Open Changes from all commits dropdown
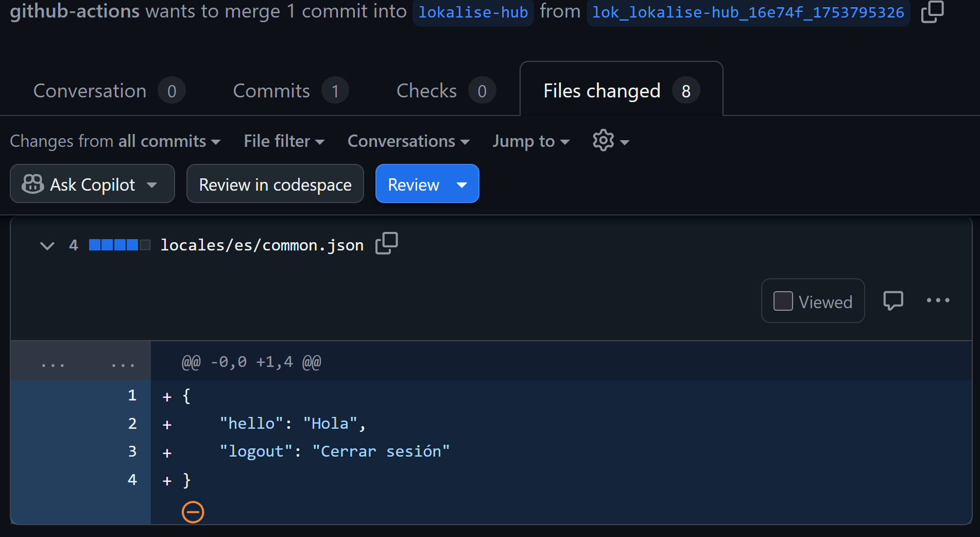Screen dimensions: 980x537 [x=115, y=141]
